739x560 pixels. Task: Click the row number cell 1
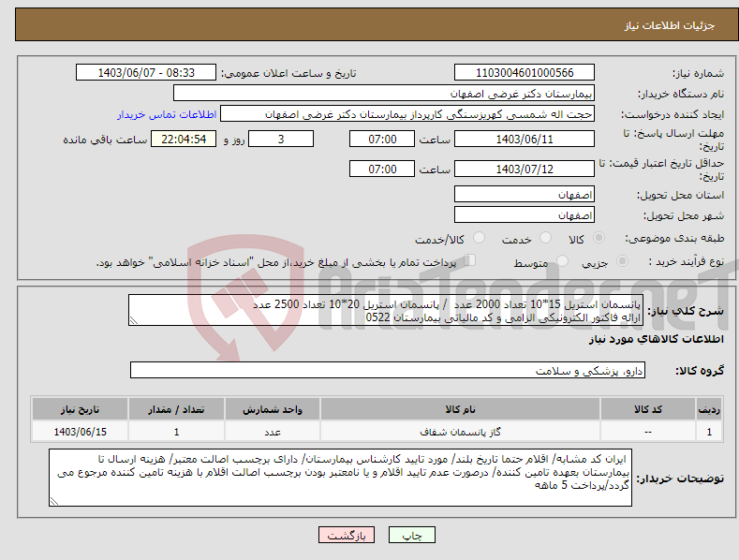[709, 432]
